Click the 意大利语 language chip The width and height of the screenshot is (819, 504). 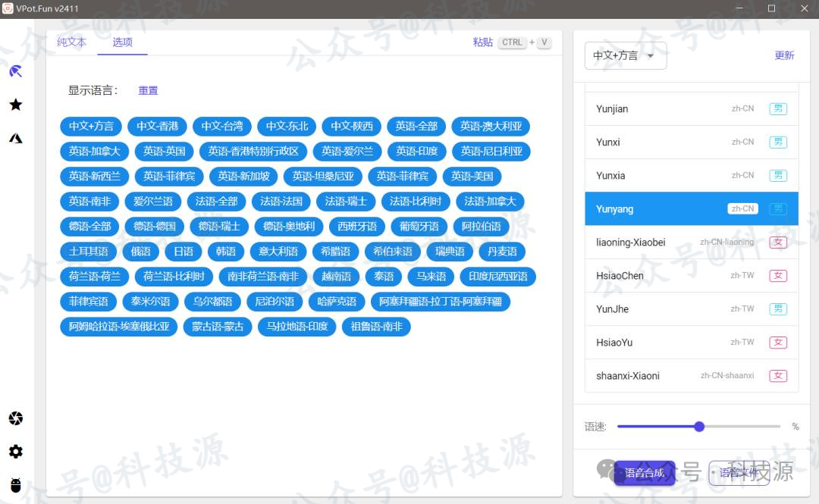pos(278,252)
